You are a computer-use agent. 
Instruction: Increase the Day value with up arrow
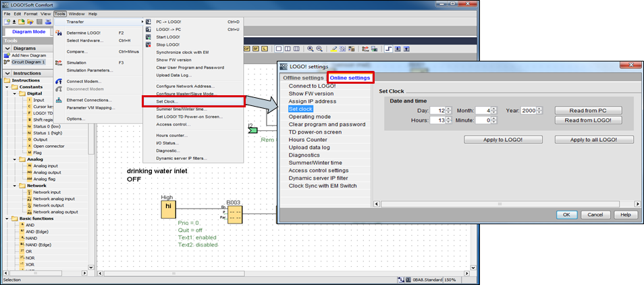point(448,109)
